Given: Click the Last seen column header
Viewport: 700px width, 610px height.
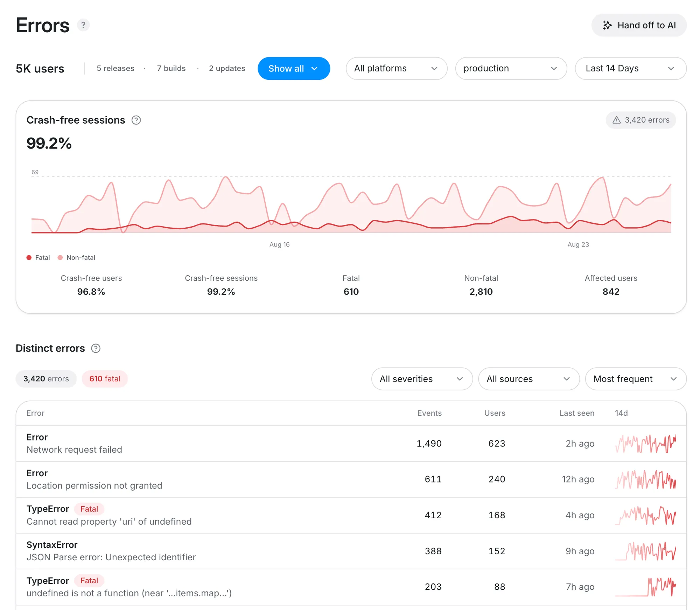Looking at the screenshot, I should [x=577, y=413].
